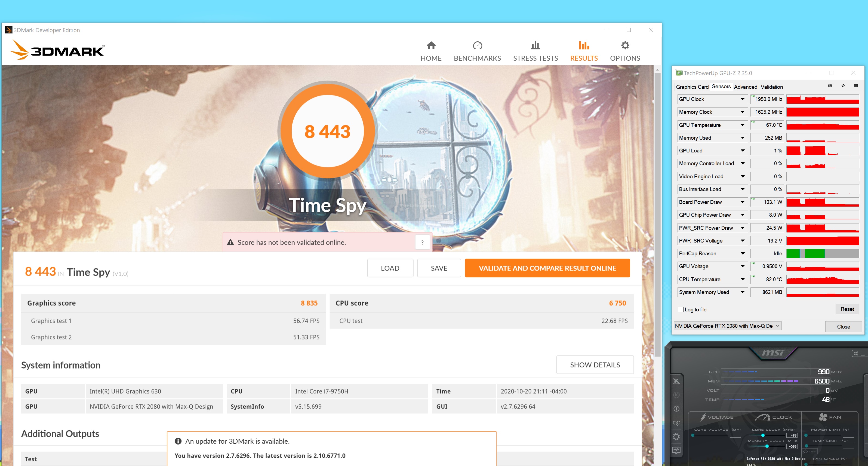868x466 pixels.
Task: Open Afterburner settings gear icon
Action: [x=676, y=437]
